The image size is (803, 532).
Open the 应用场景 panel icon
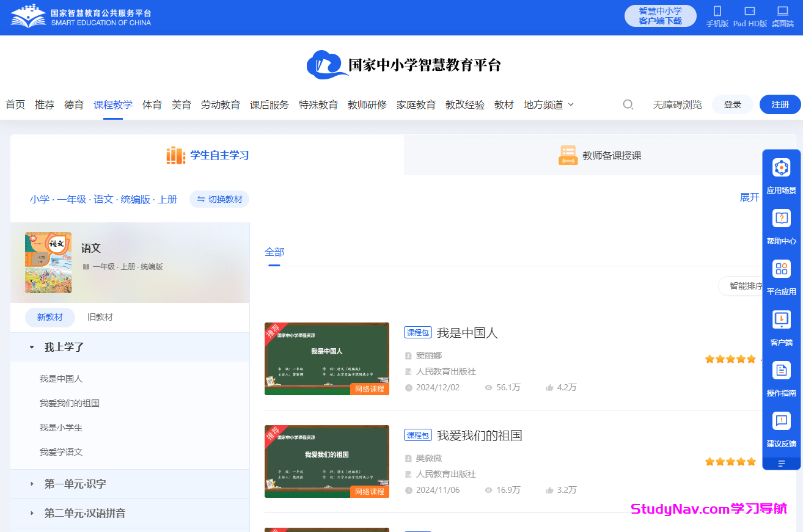[781, 167]
